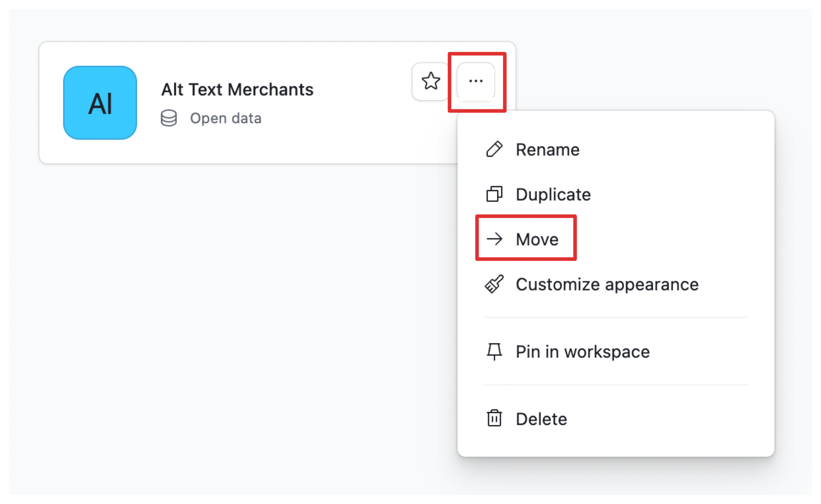The image size is (821, 504).
Task: Open the blue AI base icon
Action: 100,103
